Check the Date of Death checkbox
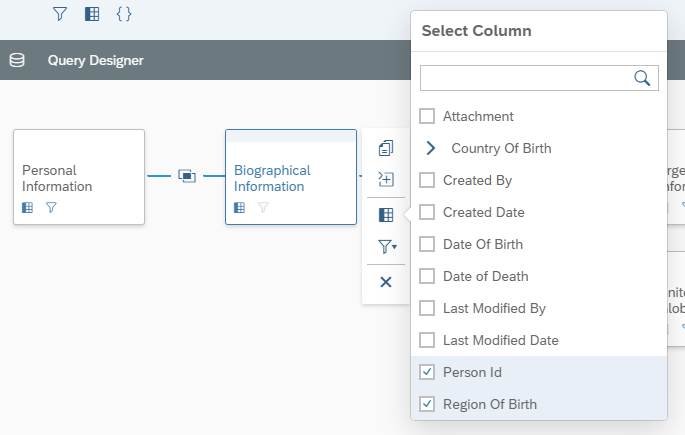 (x=427, y=276)
